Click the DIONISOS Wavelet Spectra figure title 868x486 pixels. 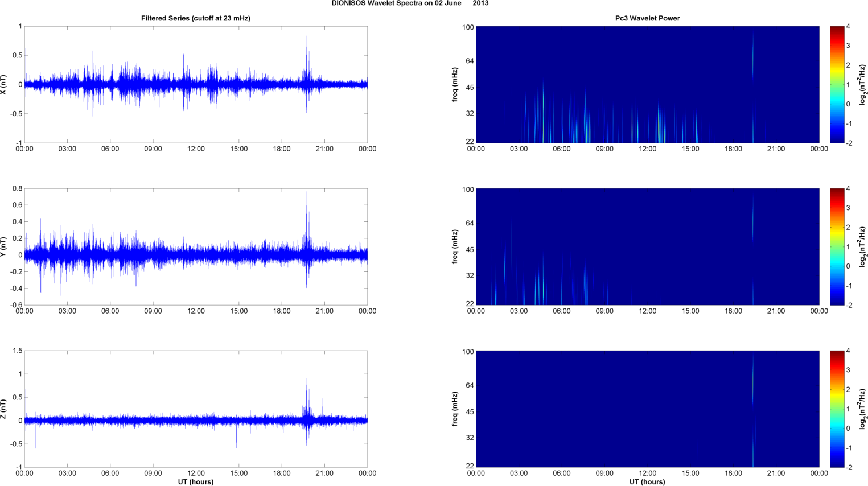pyautogui.click(x=410, y=3)
